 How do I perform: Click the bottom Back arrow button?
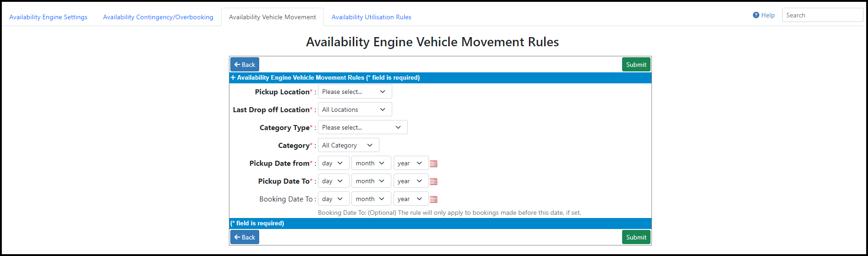click(245, 237)
